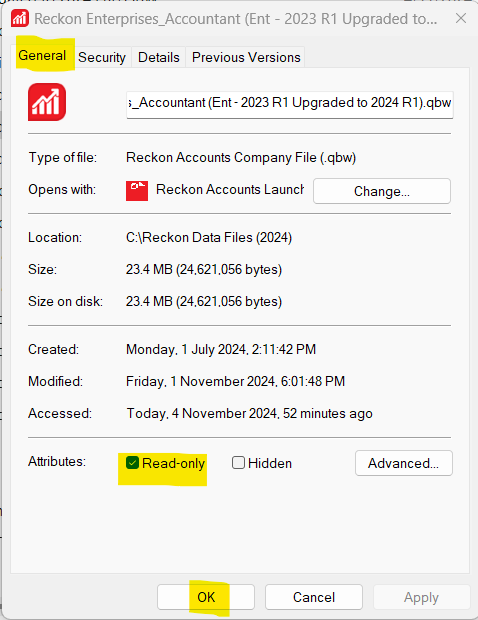Click the Reckon icon in title bar
The height and width of the screenshot is (620, 478).
coord(20,19)
